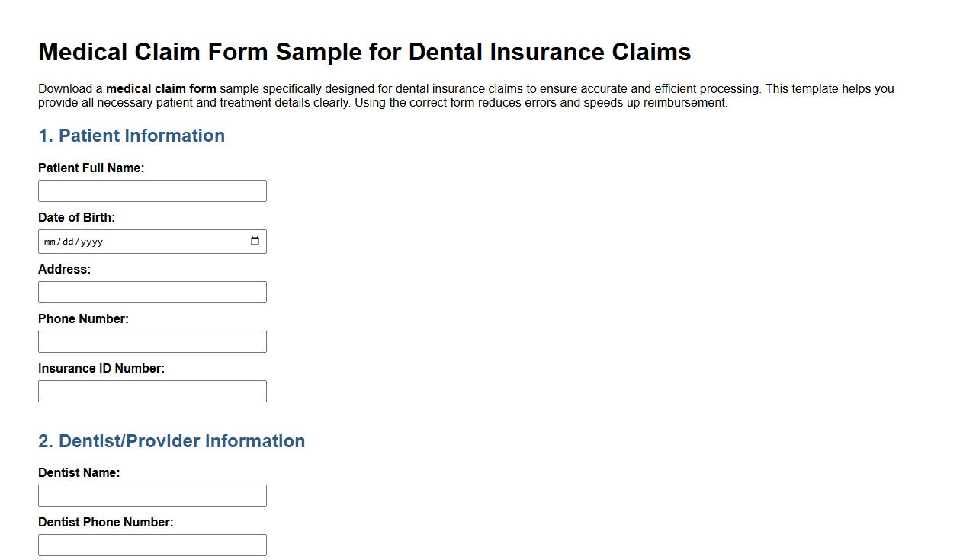Click the Phone Number input field

(152, 341)
